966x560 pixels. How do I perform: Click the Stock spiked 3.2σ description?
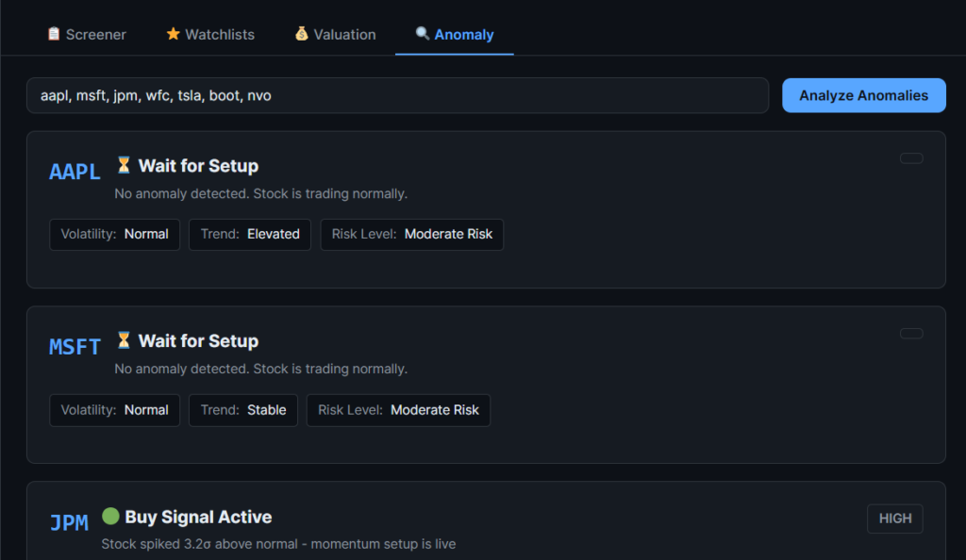tap(278, 544)
